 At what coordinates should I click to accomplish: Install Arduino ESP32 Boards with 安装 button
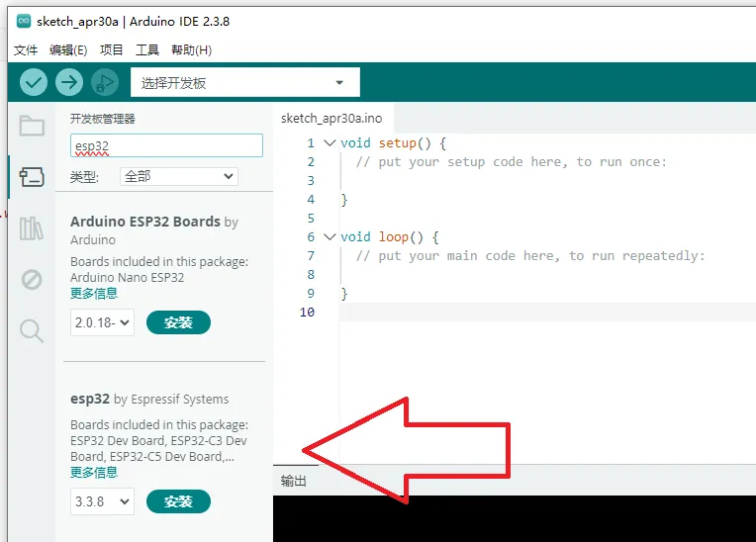pyautogui.click(x=178, y=322)
